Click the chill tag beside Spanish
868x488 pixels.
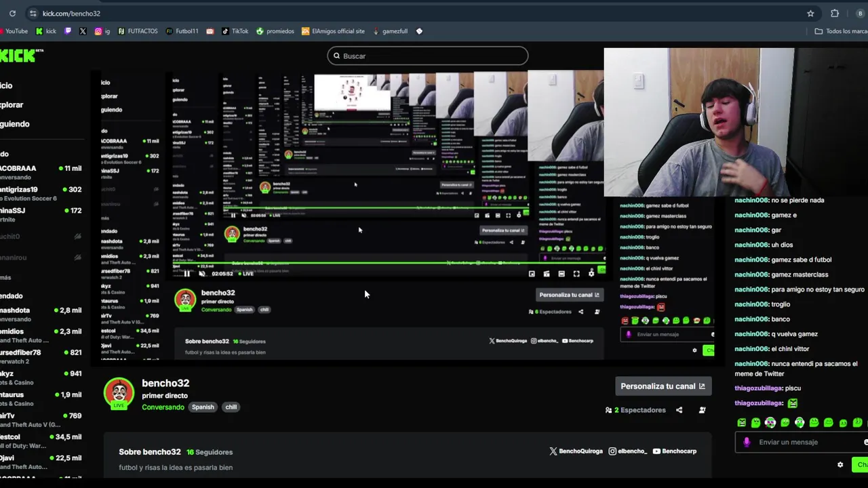[x=231, y=407]
